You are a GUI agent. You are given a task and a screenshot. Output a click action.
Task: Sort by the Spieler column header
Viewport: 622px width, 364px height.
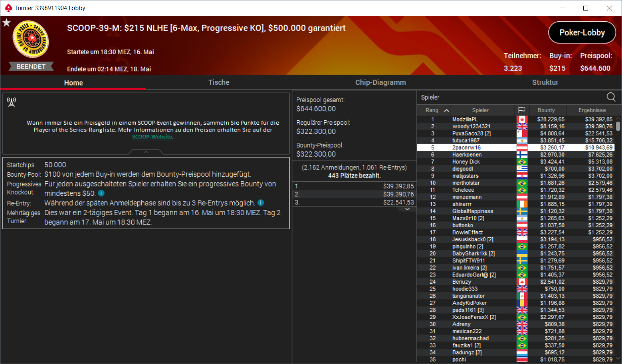pyautogui.click(x=480, y=110)
